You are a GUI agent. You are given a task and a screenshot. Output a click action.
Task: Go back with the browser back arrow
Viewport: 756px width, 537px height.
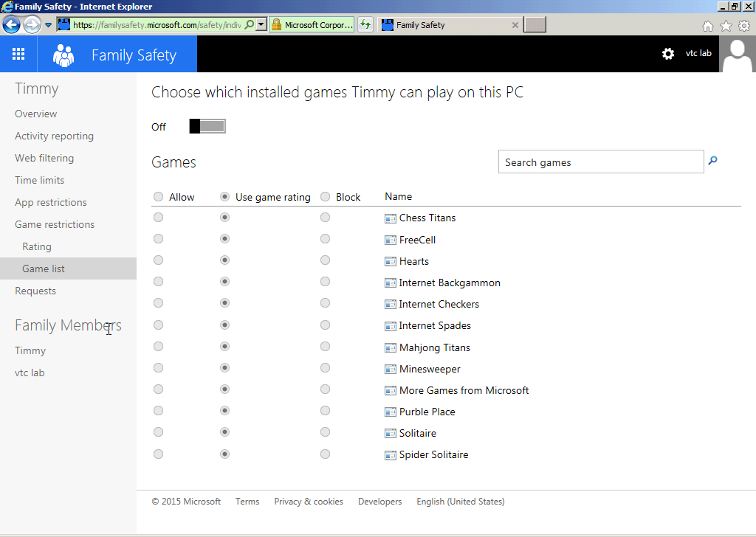(12, 25)
